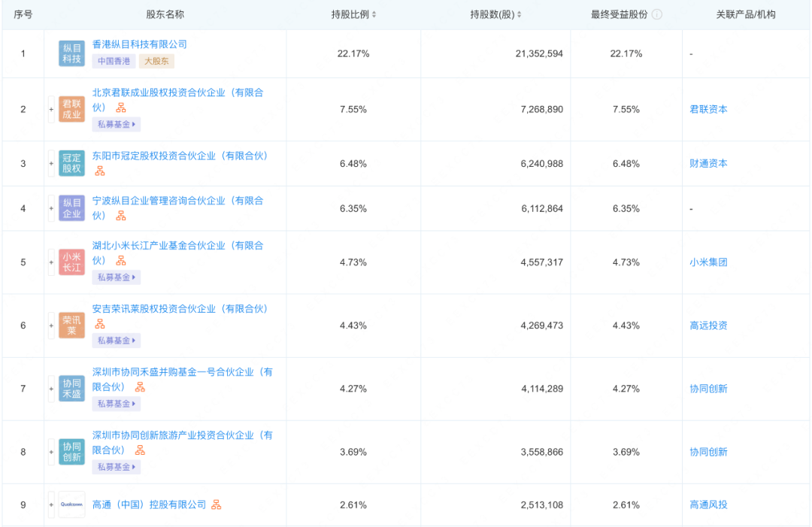Expand the 安吉荣讯莱 row plus button

coord(51,326)
